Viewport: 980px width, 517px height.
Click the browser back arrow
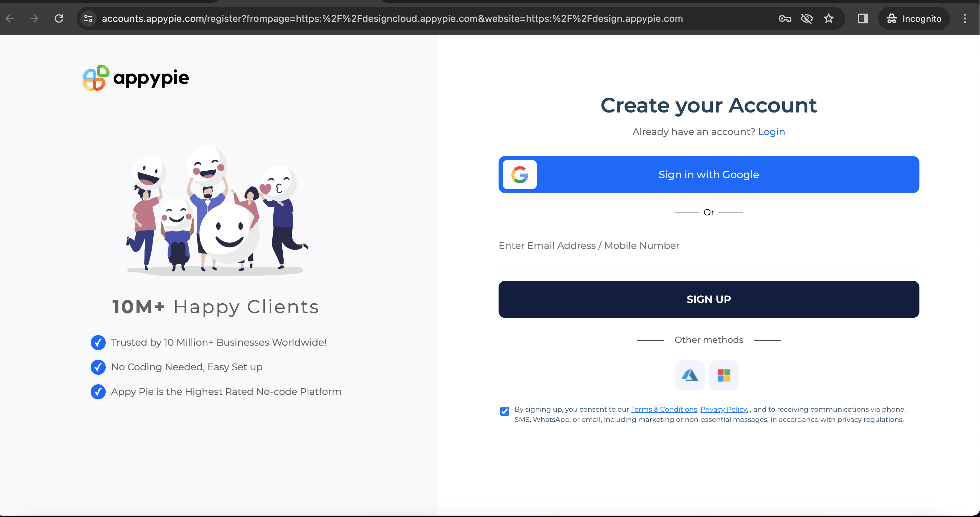[x=10, y=18]
